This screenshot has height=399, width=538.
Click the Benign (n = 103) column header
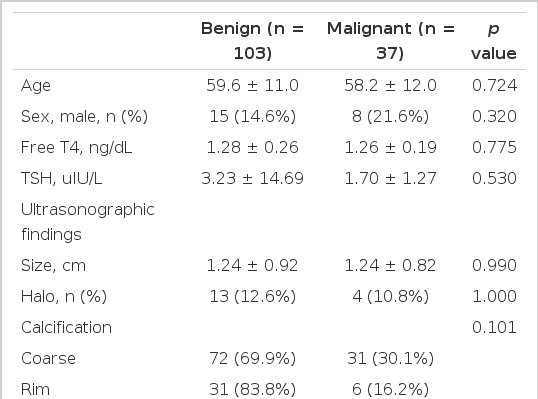point(253,41)
